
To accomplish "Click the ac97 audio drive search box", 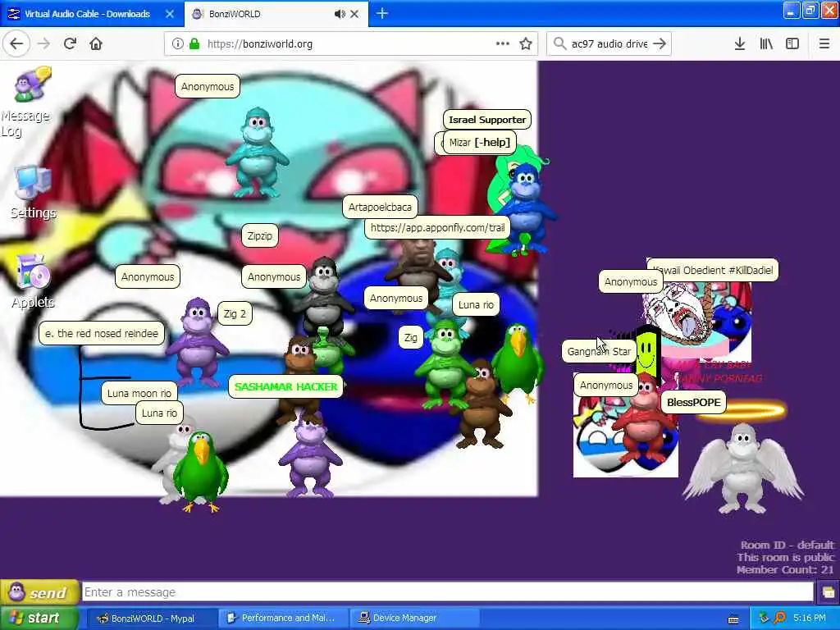I will [x=609, y=44].
